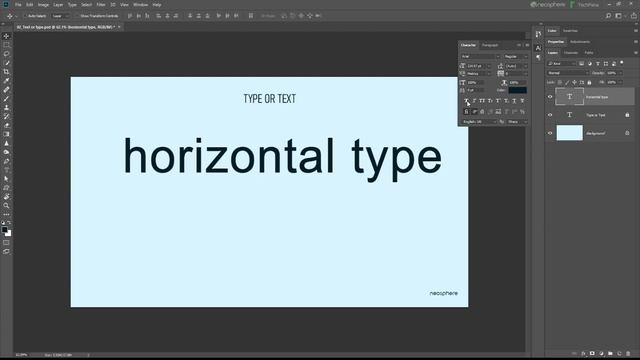This screenshot has height=360, width=640.
Task: Select the Lasso tool
Action: (x=6, y=54)
